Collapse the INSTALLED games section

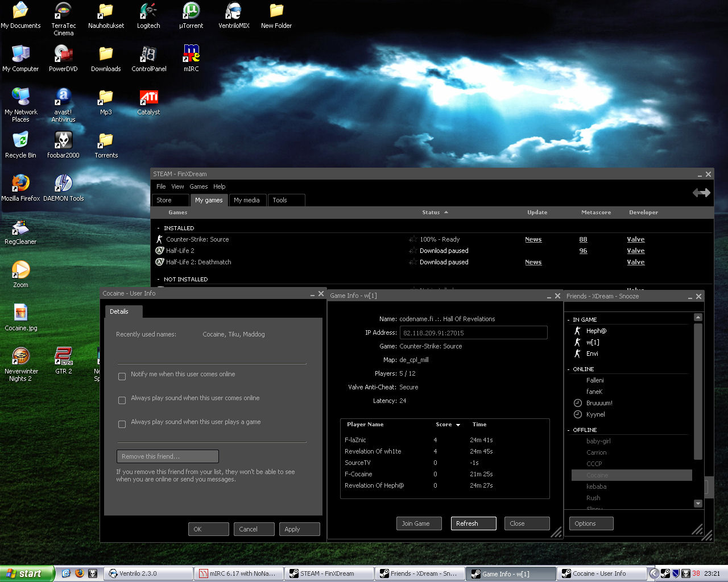coord(159,228)
